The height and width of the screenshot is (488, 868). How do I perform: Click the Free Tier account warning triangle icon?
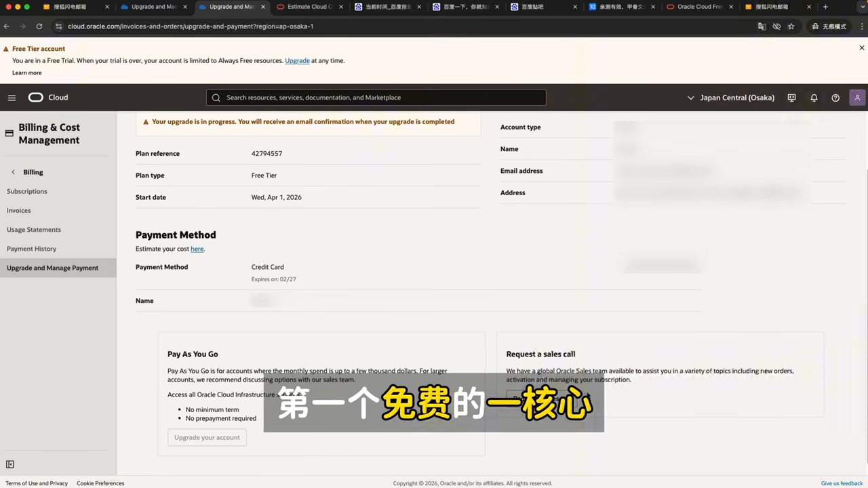[x=6, y=49]
